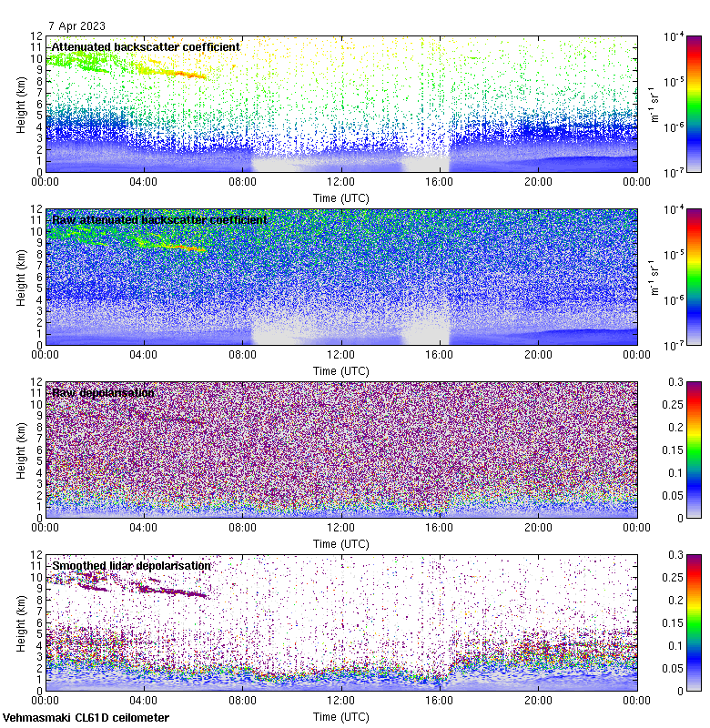Click the "Attenuated backscatter coefficient" plot title
710x728 pixels.
click(146, 46)
